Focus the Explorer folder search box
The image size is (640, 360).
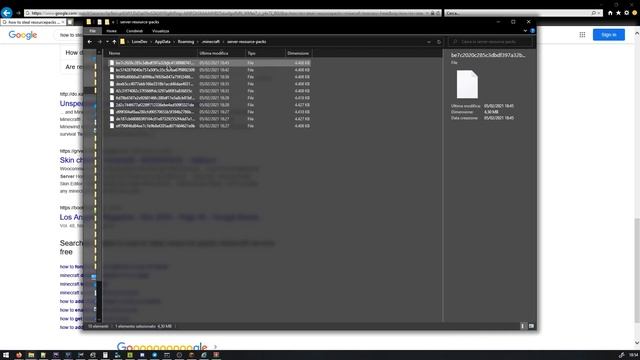point(490,42)
